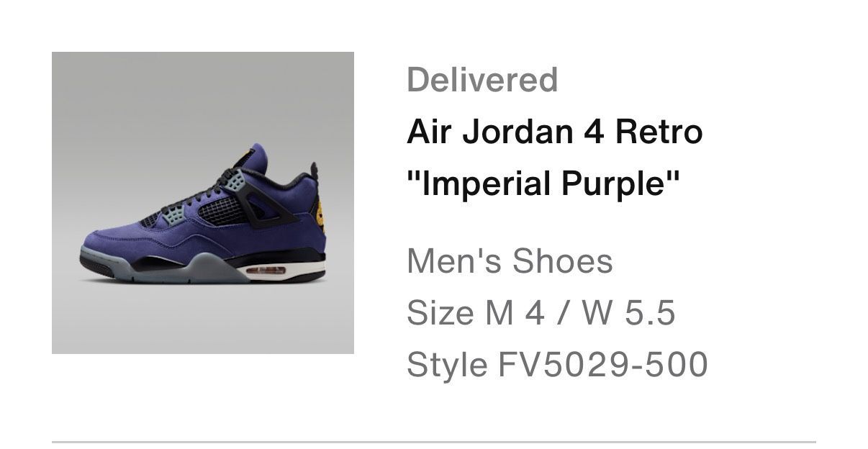This screenshot has height=449, width=868.
Task: Click the visible Air unit in shoe heel
Action: [268, 271]
